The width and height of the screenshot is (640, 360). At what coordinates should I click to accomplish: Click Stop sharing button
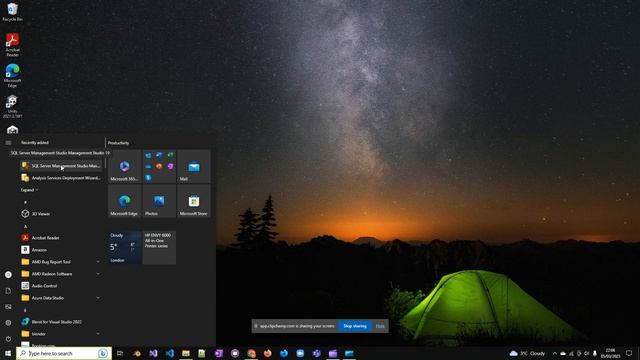[355, 326]
